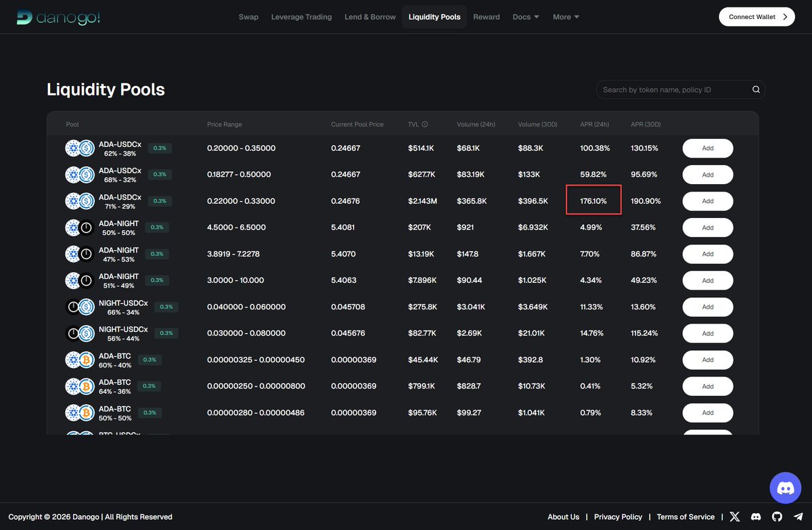Click the X icon in the footer
This screenshot has height=530, width=812.
pos(735,516)
